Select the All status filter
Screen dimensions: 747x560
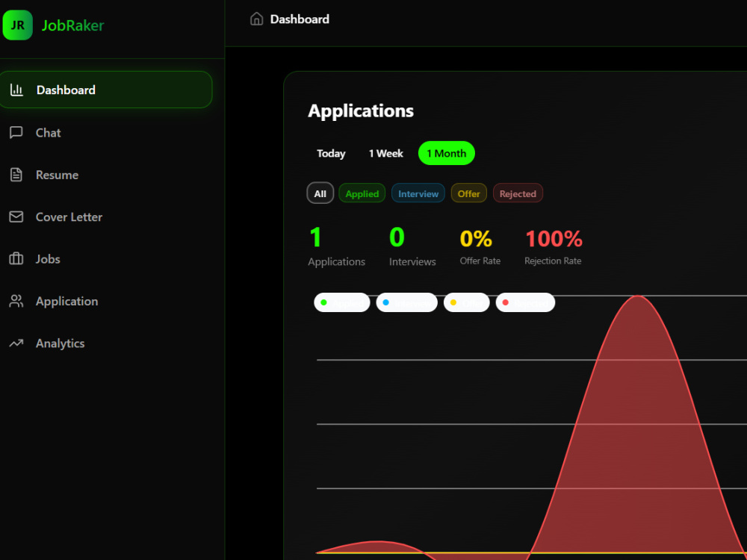320,193
